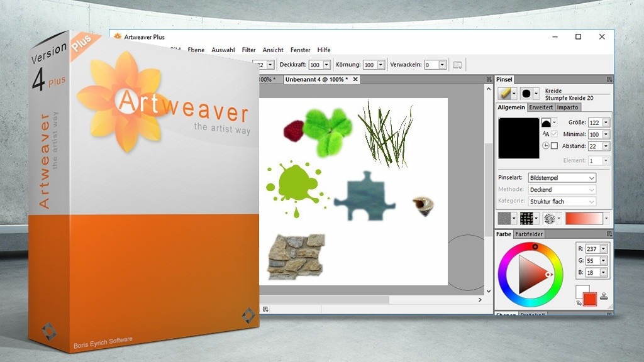Open the Körnung dropdown arrow
Image resolution: width=644 pixels, height=362 pixels.
(380, 65)
